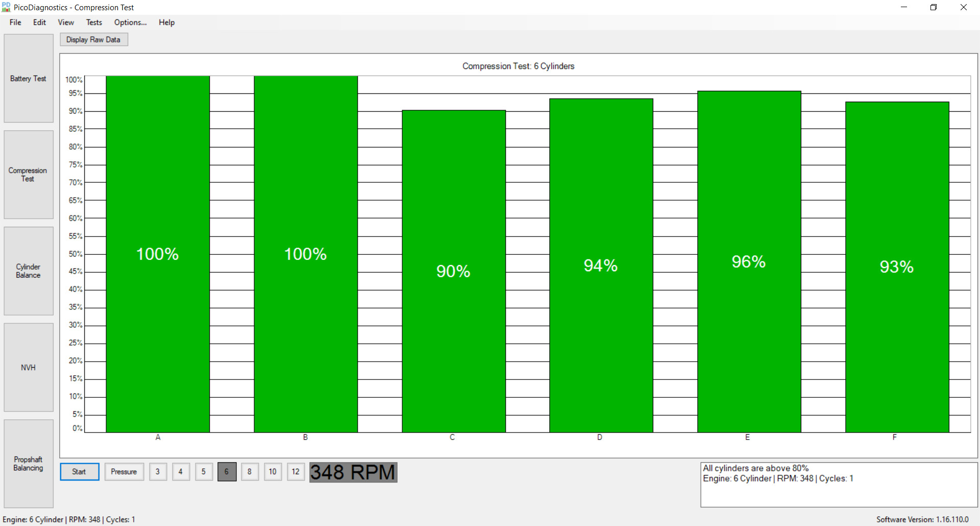
Task: Open the Propshaft Balancing test
Action: pyautogui.click(x=29, y=464)
